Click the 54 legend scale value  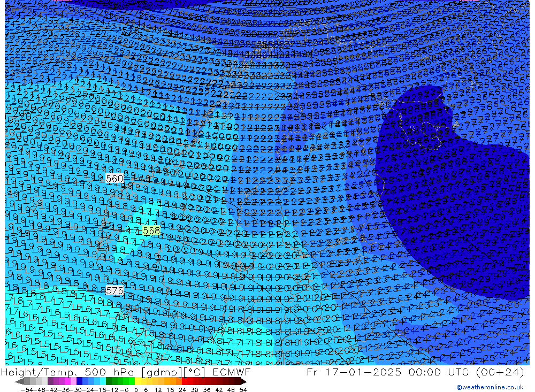(x=243, y=390)
